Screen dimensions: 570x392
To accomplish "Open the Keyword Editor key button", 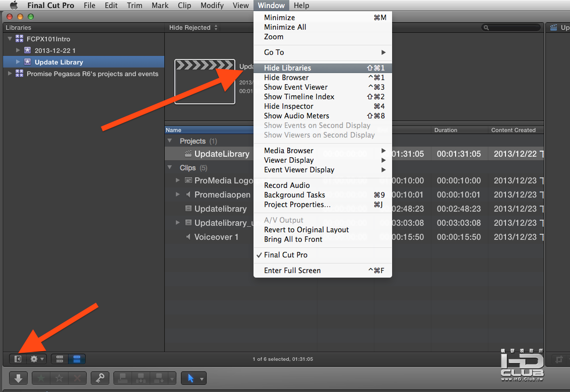I will (x=100, y=378).
